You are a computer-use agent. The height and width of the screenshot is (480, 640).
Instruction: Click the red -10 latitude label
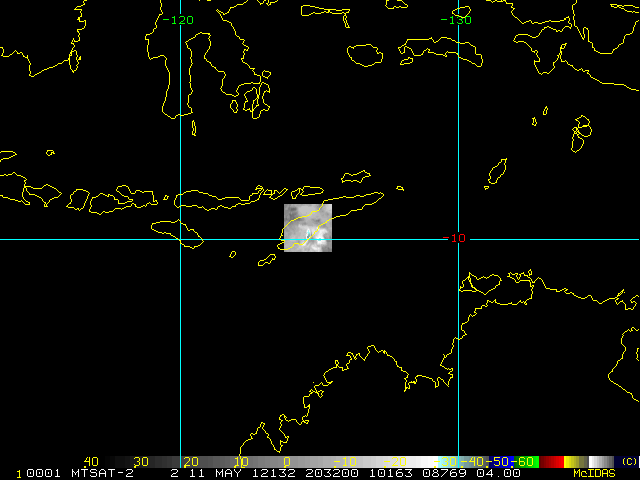click(x=456, y=238)
